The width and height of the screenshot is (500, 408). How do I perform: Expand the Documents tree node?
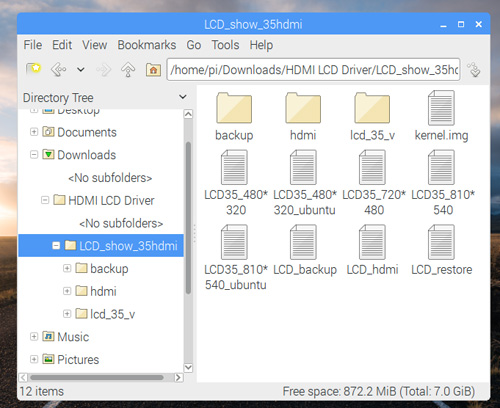coord(34,132)
